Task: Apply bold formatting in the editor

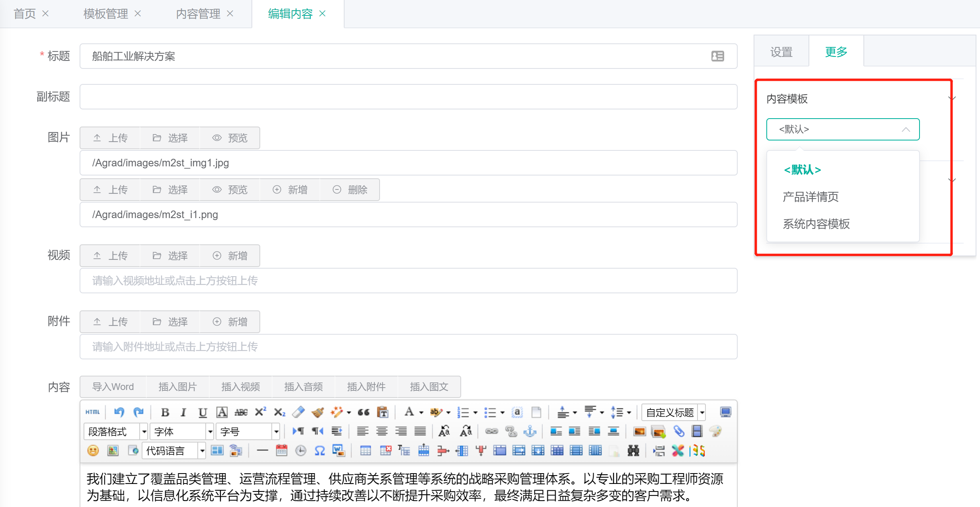Action: click(x=165, y=412)
